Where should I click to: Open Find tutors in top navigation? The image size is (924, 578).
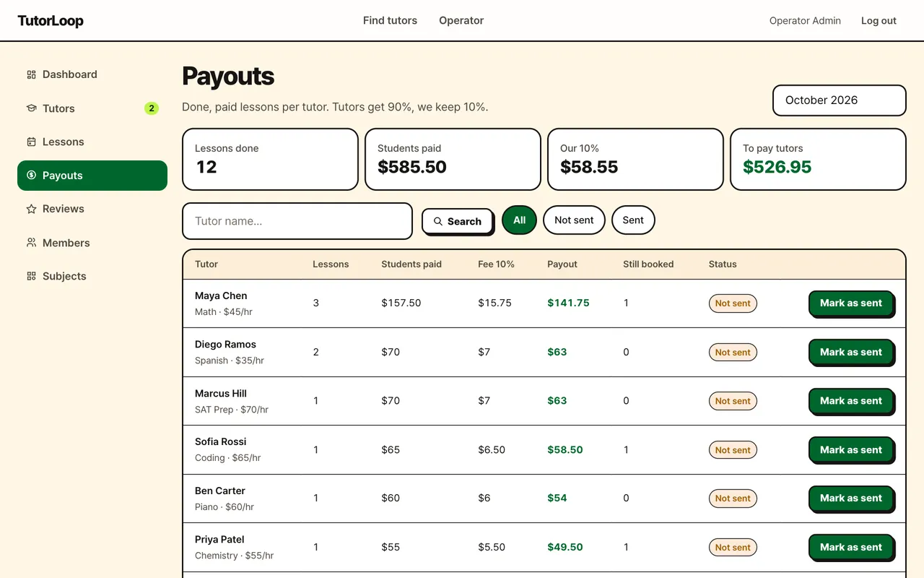(x=390, y=20)
